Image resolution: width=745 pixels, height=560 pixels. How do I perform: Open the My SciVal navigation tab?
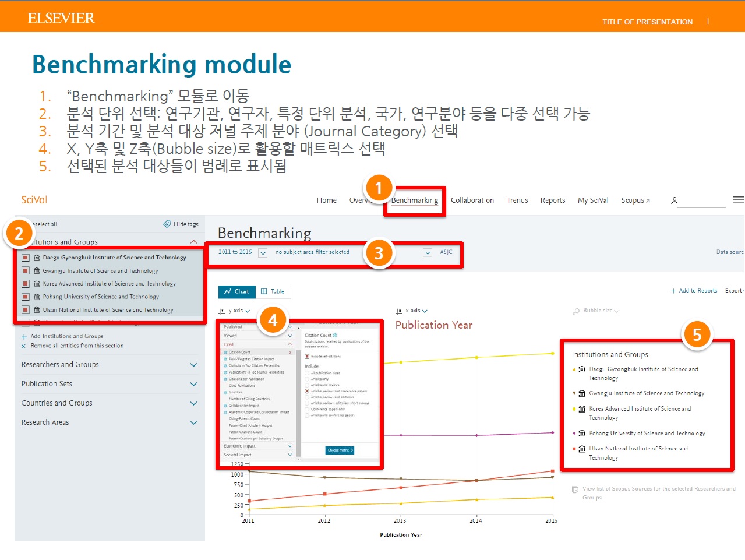click(x=593, y=200)
